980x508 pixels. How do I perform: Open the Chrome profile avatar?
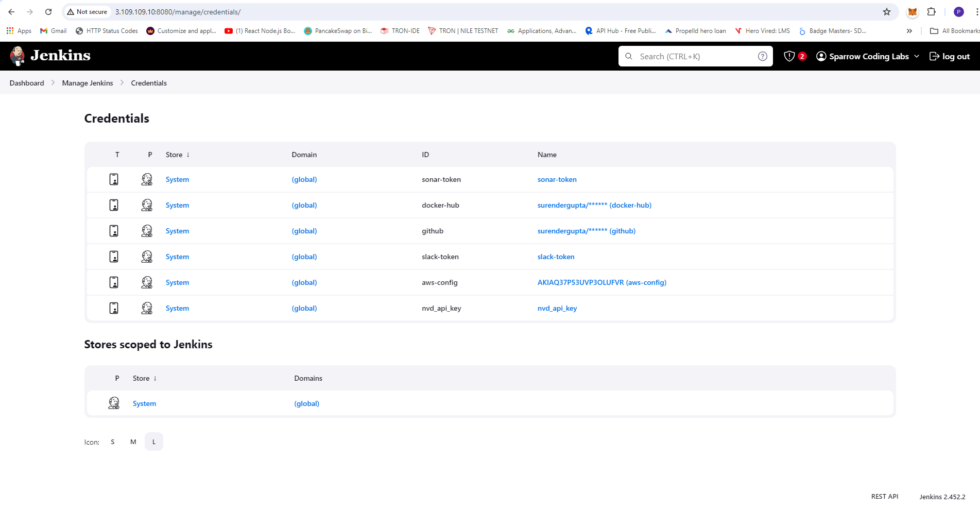click(958, 12)
